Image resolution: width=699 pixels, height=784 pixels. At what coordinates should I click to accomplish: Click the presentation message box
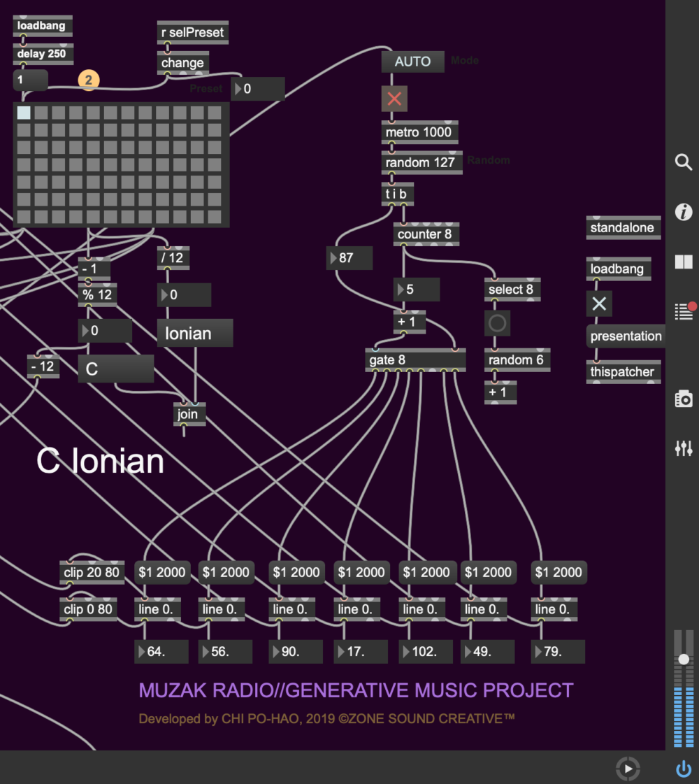[x=625, y=336]
